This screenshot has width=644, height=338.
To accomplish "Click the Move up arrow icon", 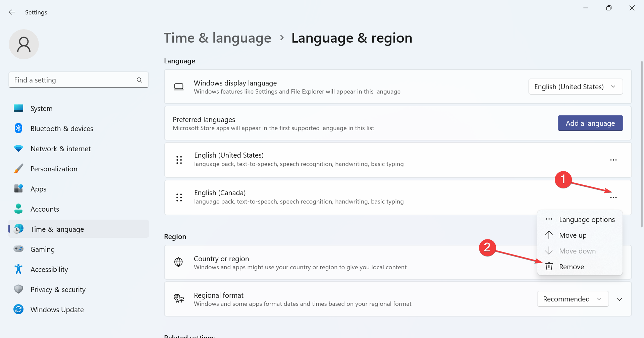I will coord(549,235).
